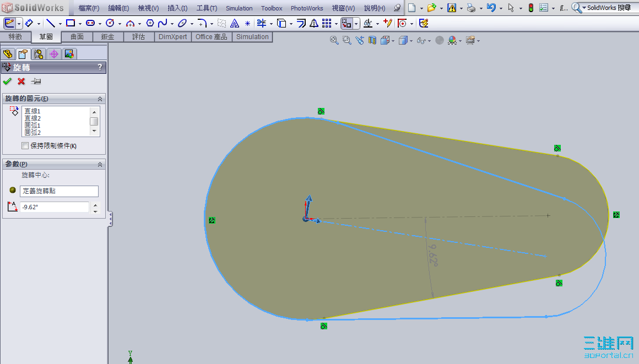Viewport: 639px width, 364px height.
Task: Select the Spline sketch tool
Action: point(162,23)
